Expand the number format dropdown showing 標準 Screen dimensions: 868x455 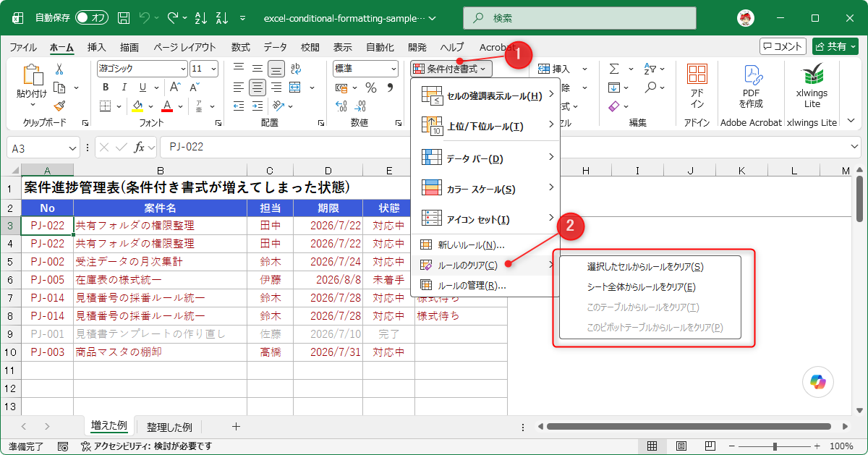[x=393, y=69]
